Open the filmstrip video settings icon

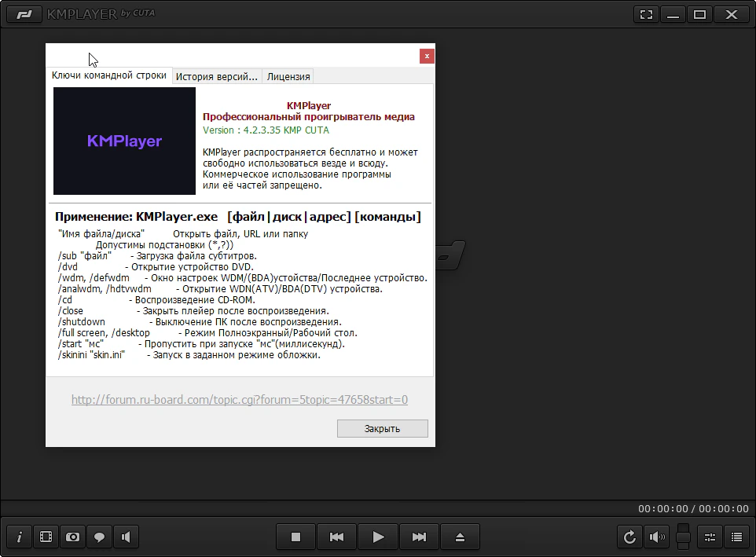46,537
